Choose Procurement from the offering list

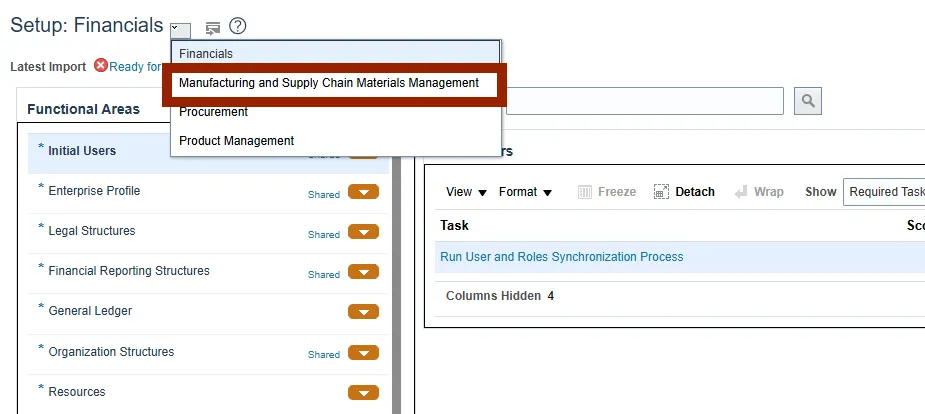(213, 112)
